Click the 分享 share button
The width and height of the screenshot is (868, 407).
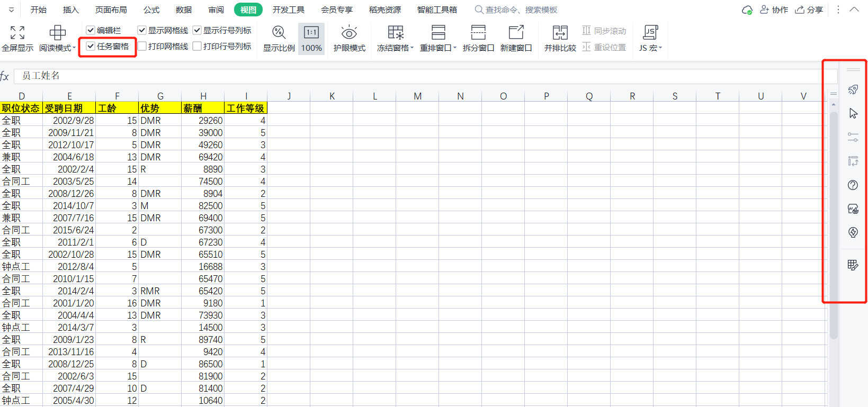click(x=809, y=10)
